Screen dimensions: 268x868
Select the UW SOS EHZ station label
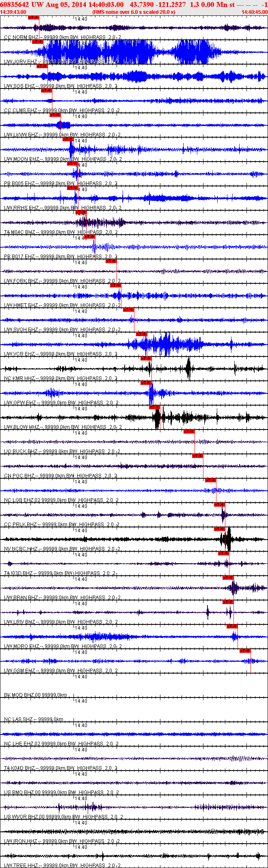(19, 86)
